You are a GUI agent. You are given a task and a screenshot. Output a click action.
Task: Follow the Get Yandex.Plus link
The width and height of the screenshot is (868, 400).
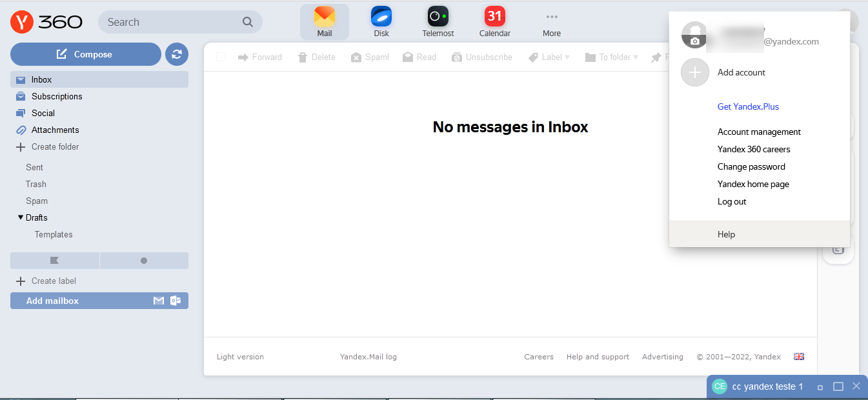point(748,106)
